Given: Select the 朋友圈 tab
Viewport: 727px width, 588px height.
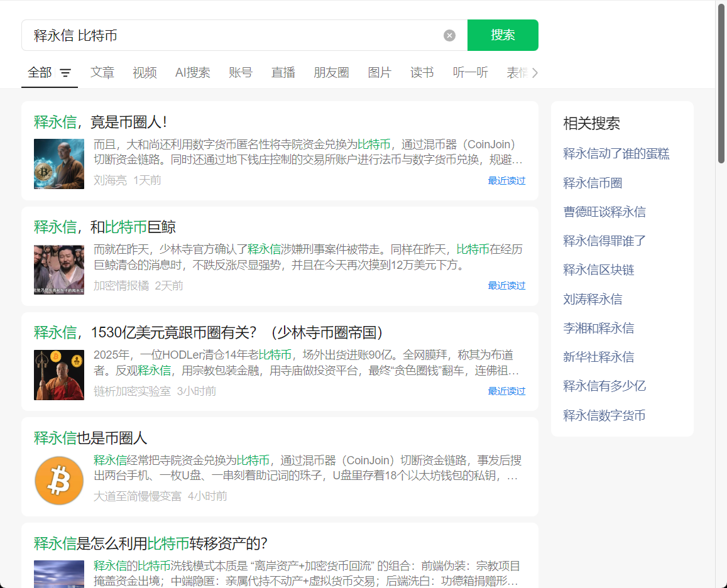Looking at the screenshot, I should tap(331, 73).
